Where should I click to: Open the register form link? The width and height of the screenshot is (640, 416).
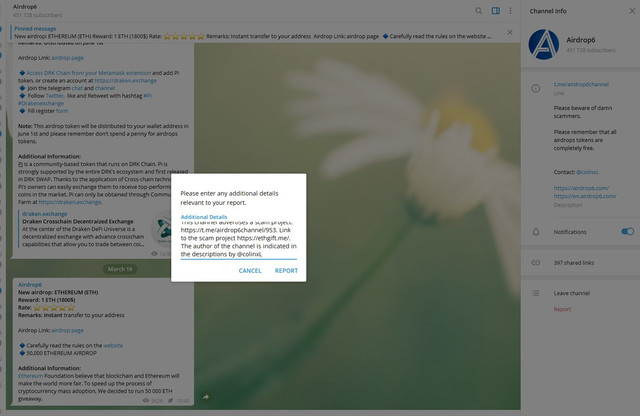tap(62, 111)
